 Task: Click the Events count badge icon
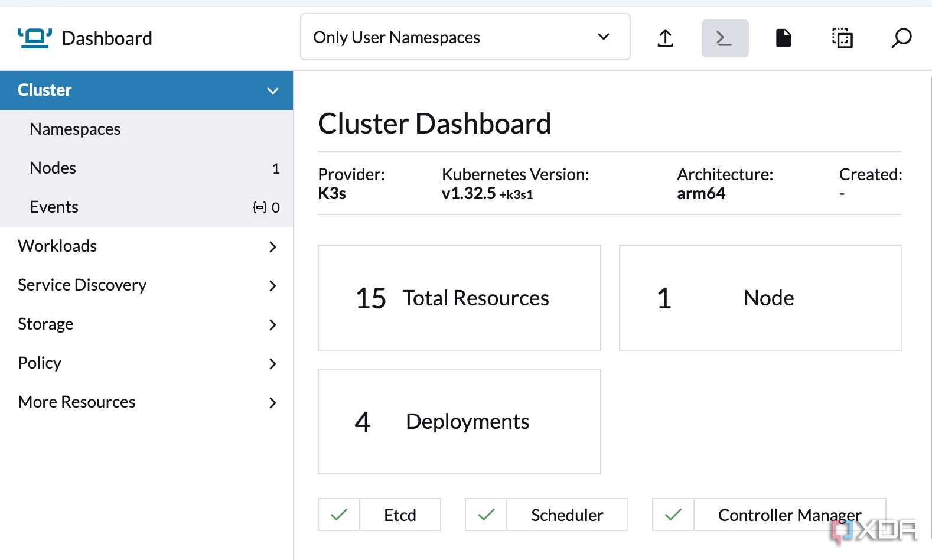(260, 207)
